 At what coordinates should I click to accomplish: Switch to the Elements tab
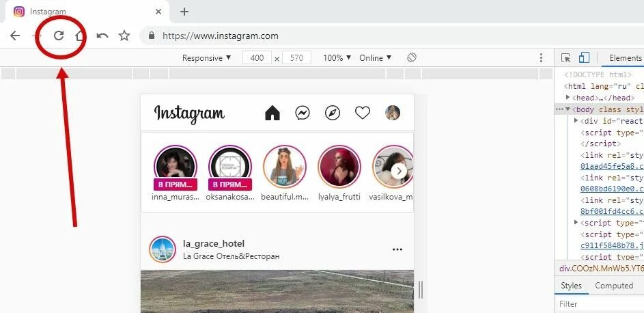point(625,58)
